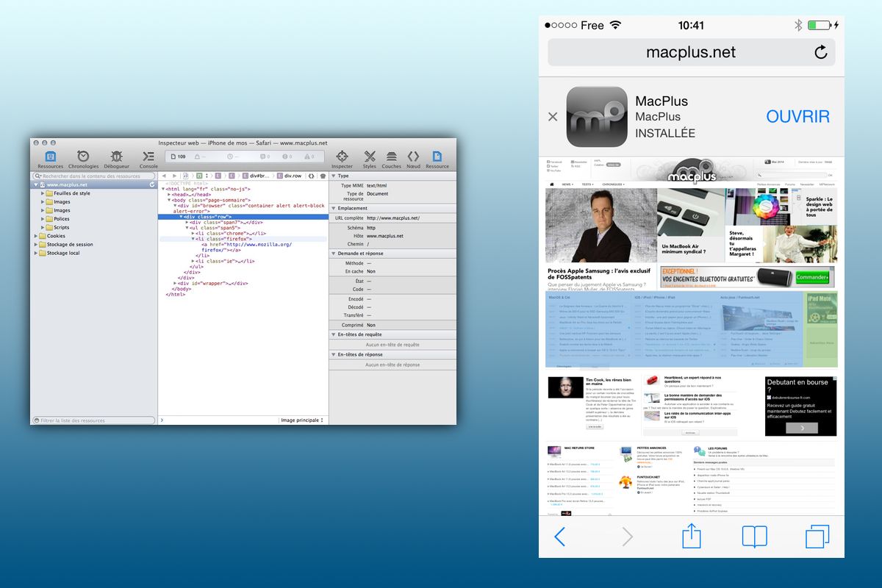Expand the Cookies folder
This screenshot has height=588, width=882.
click(35, 236)
